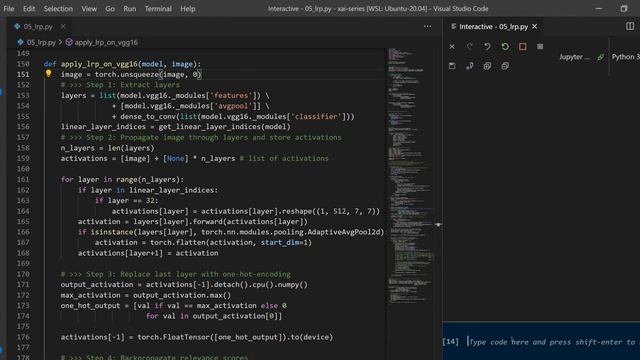The height and width of the screenshot is (360, 640).
Task: Click the split editor layout icon
Action: coord(630,26)
